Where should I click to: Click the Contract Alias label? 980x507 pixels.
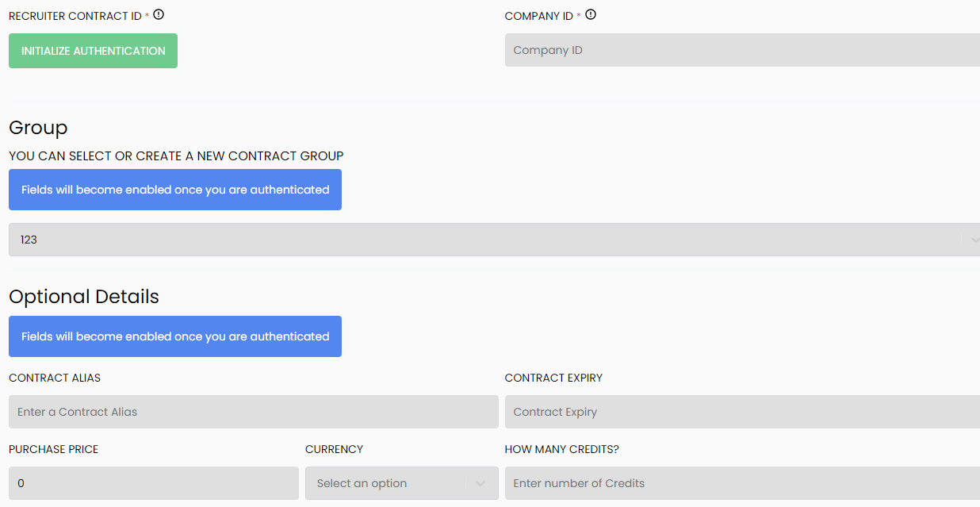55,378
